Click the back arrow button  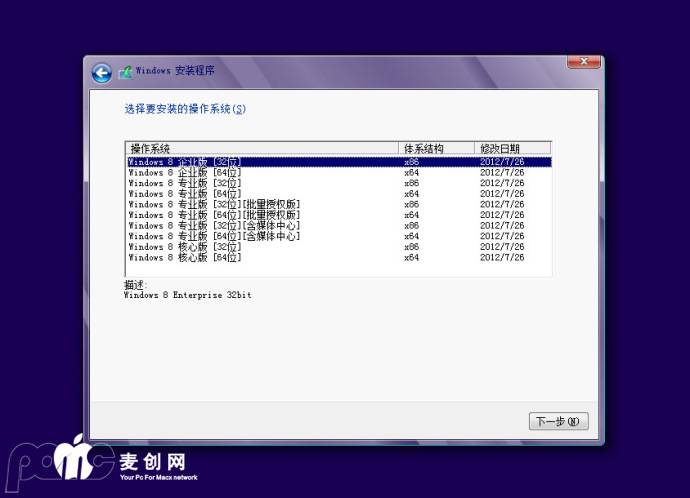click(x=101, y=72)
